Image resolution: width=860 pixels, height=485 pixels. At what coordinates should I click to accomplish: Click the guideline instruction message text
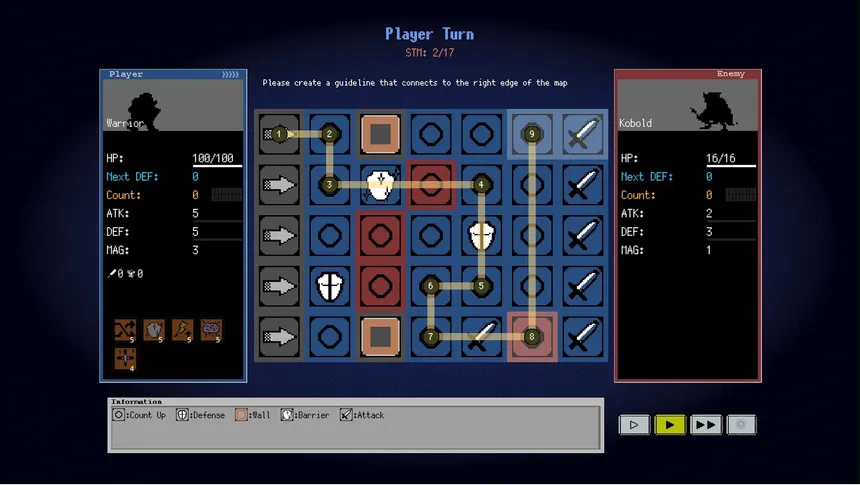pyautogui.click(x=415, y=83)
